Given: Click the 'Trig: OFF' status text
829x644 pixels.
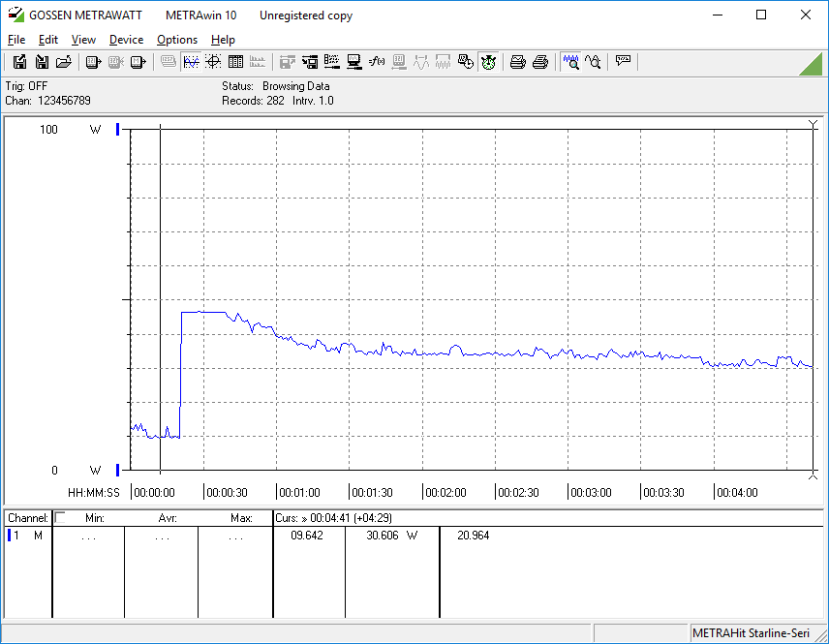Looking at the screenshot, I should 26,86.
